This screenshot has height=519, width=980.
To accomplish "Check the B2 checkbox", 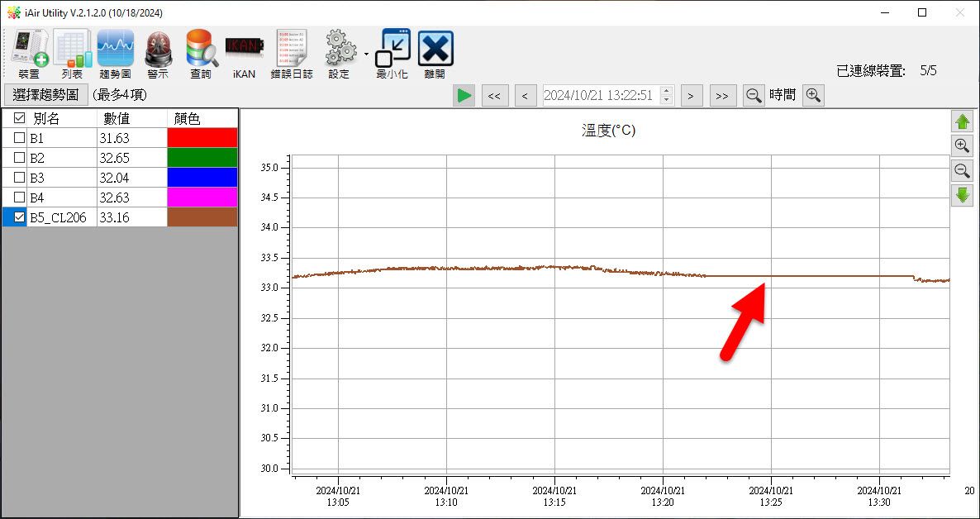I will [x=19, y=158].
